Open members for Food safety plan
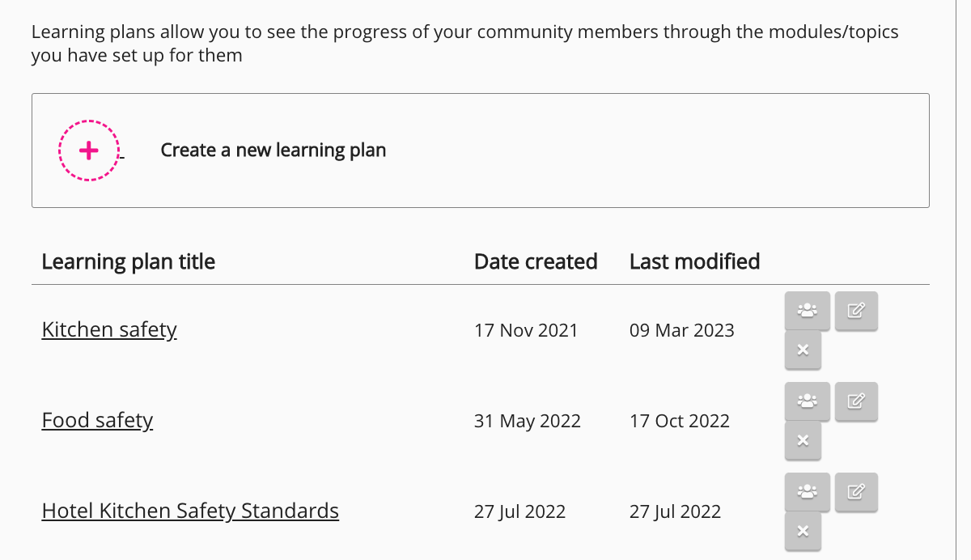971x560 pixels. 807,401
